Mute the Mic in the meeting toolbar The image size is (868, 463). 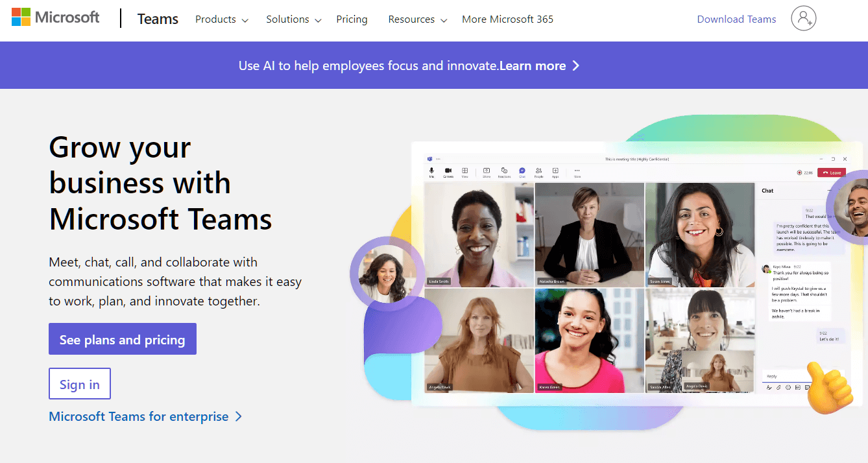pos(432,172)
